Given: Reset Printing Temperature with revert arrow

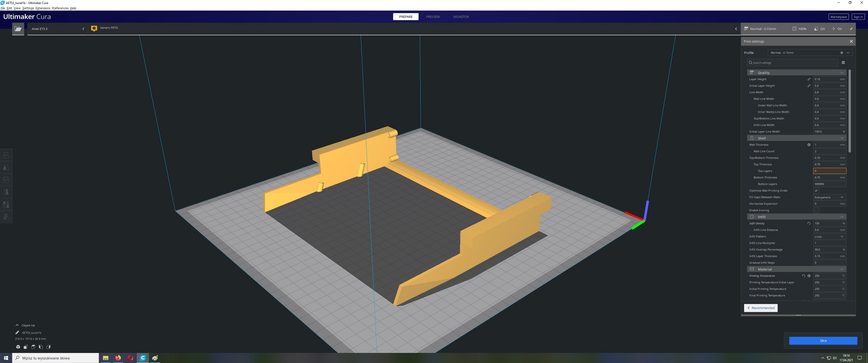Looking at the screenshot, I should (803, 276).
